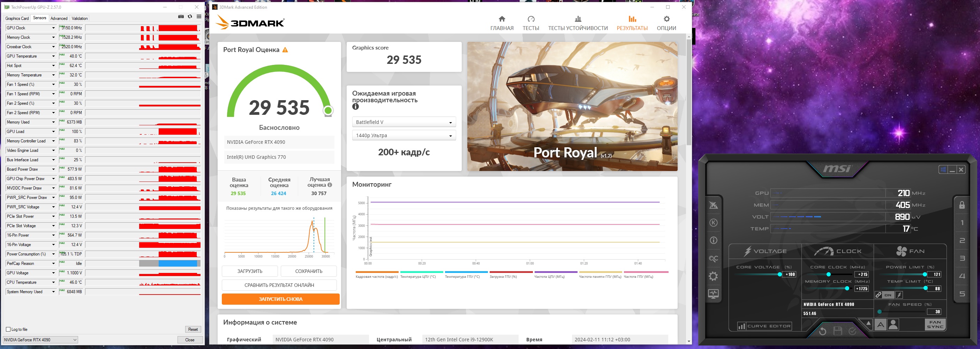
Task: Click СРАВНИТЬ РЕЗУЛЬТАТ ОНЛАЙН button
Action: point(279,285)
